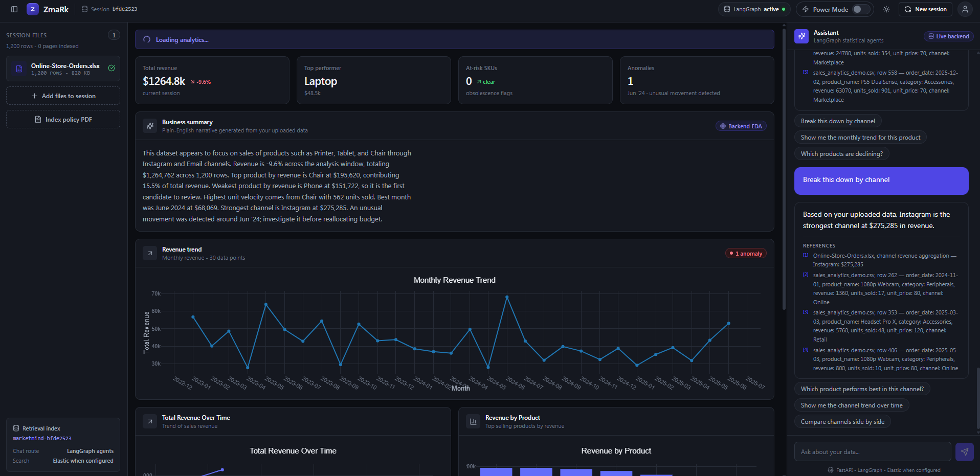Toggle the Power Mode switch
The width and height of the screenshot is (980, 476).
[x=861, y=9]
